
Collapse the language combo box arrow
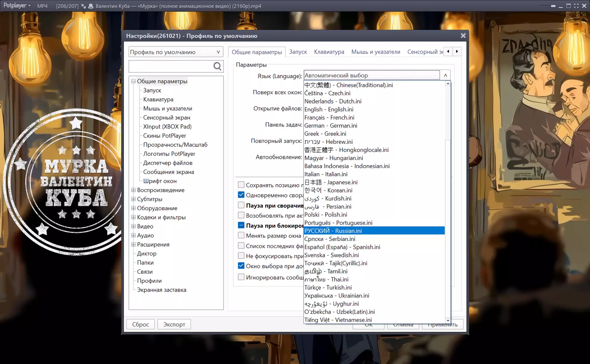coord(445,75)
